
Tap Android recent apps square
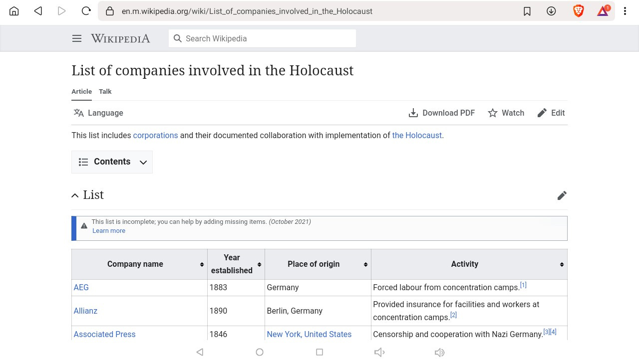point(319,352)
